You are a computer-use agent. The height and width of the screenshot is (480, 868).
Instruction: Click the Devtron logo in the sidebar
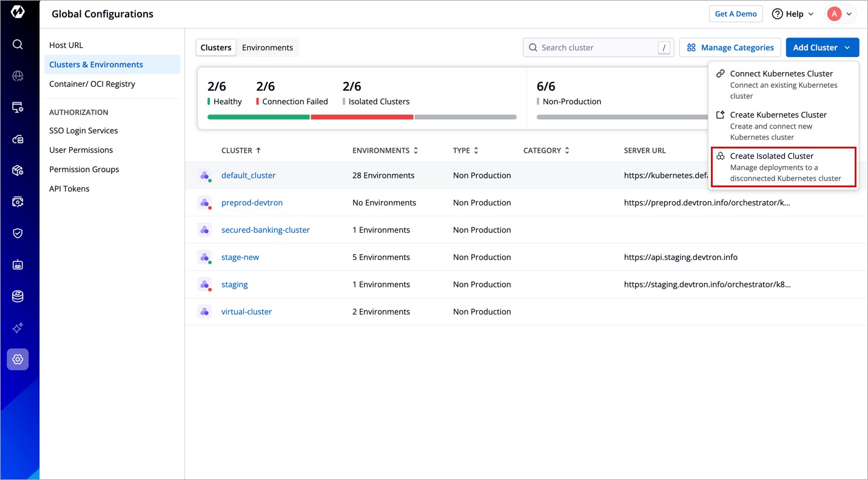point(18,12)
